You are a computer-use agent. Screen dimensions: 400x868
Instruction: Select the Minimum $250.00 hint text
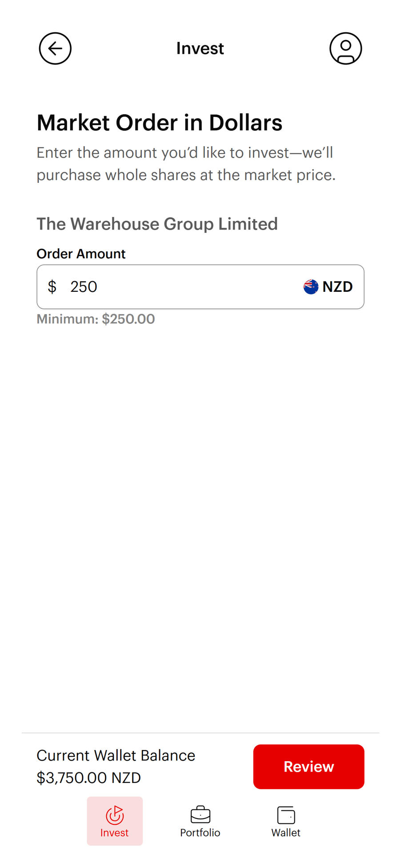(96, 319)
